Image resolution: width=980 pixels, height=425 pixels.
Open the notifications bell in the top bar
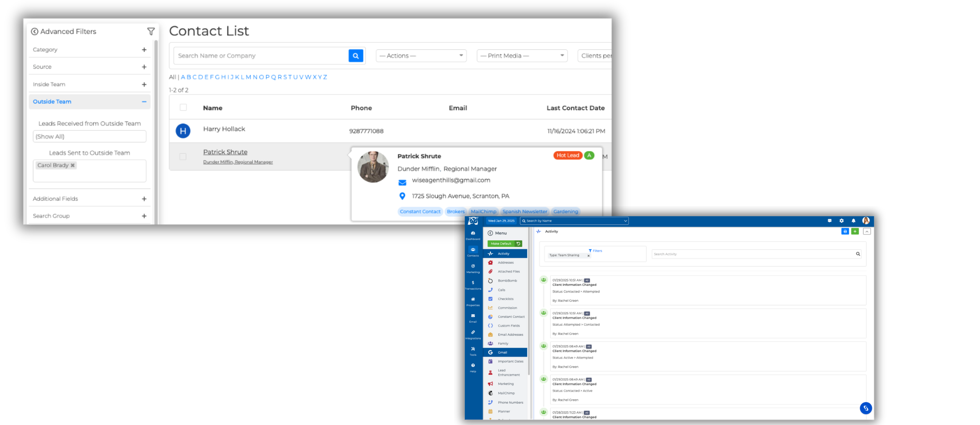pyautogui.click(x=853, y=221)
